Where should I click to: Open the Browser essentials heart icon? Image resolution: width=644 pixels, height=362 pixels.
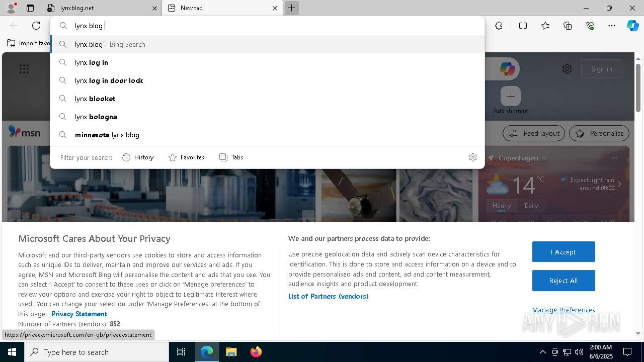pos(590,26)
